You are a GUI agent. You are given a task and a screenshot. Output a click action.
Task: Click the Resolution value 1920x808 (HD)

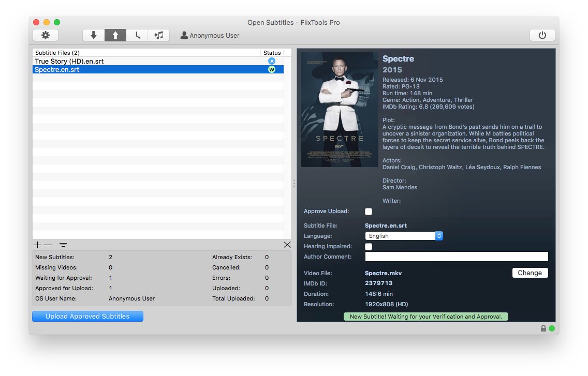[387, 304]
